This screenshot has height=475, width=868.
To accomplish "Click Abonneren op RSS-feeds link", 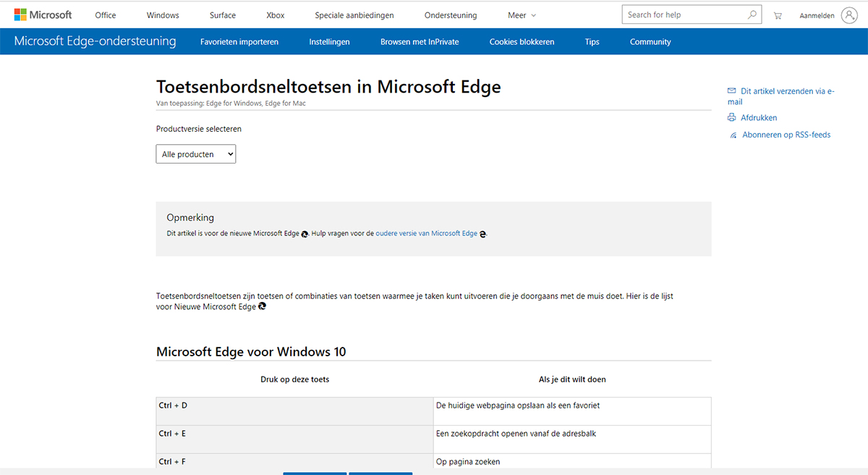I will click(x=786, y=135).
